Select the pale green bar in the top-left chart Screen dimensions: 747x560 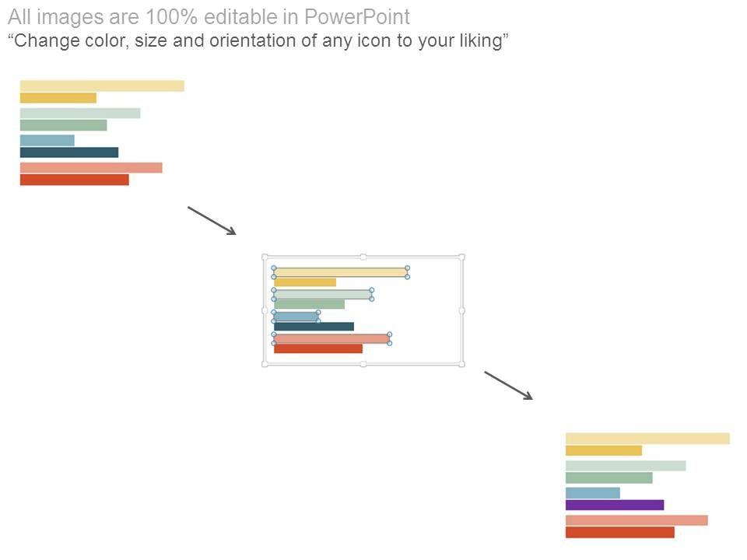[x=79, y=113]
